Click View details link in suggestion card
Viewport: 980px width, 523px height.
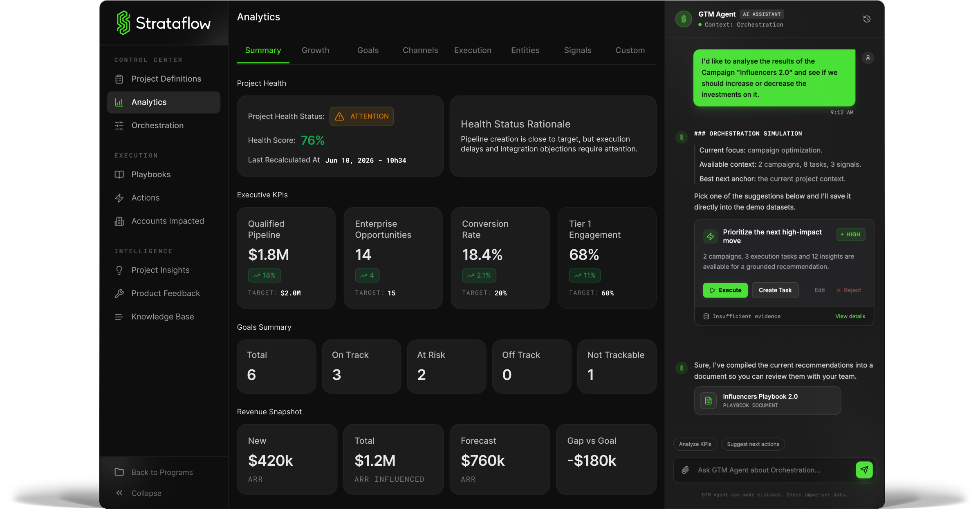[x=850, y=316]
